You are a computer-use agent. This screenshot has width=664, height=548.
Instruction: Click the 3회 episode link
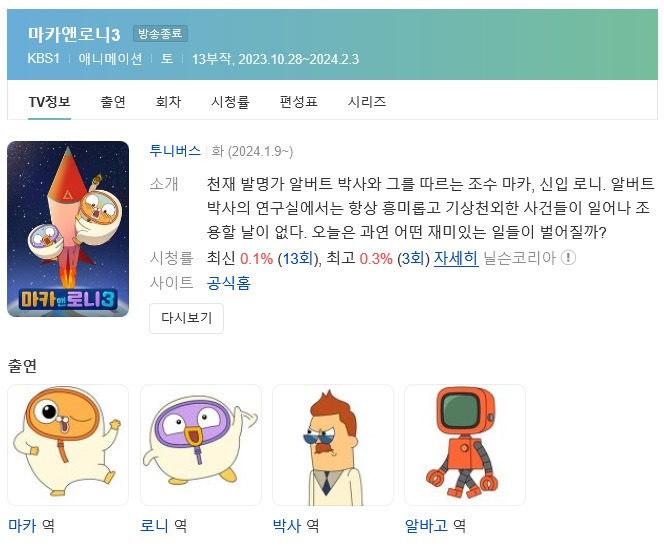pos(414,258)
